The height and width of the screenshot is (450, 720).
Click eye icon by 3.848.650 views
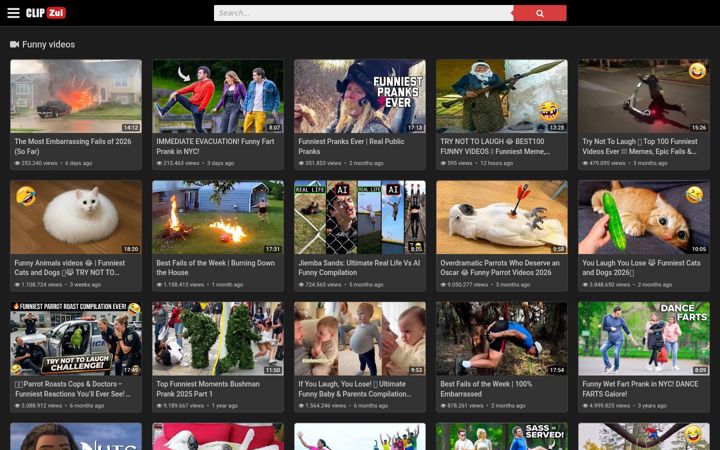tap(585, 285)
